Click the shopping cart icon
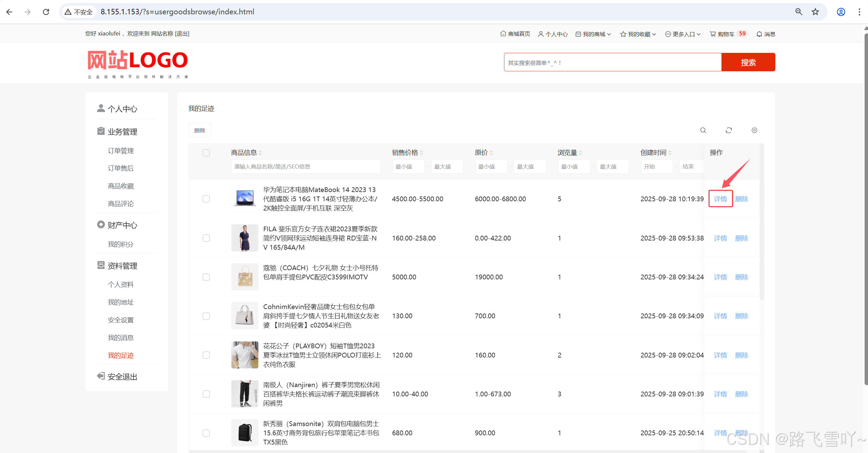868x453 pixels. [x=713, y=34]
